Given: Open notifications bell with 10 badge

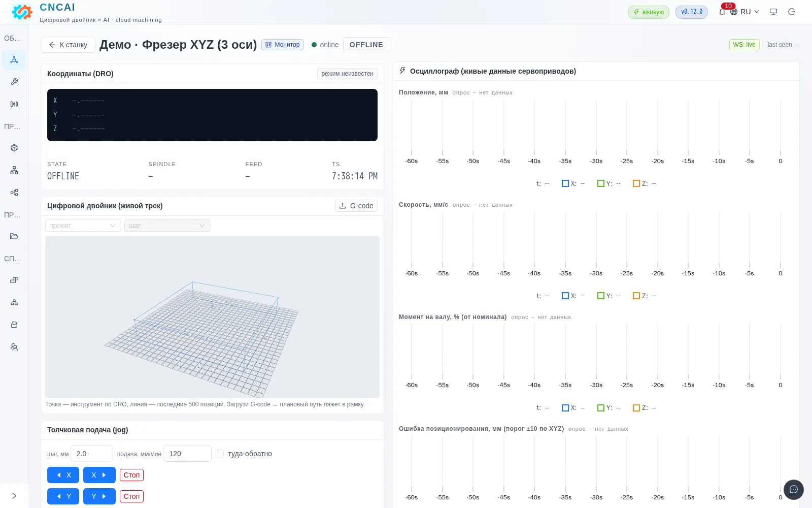Looking at the screenshot, I should pyautogui.click(x=722, y=12).
